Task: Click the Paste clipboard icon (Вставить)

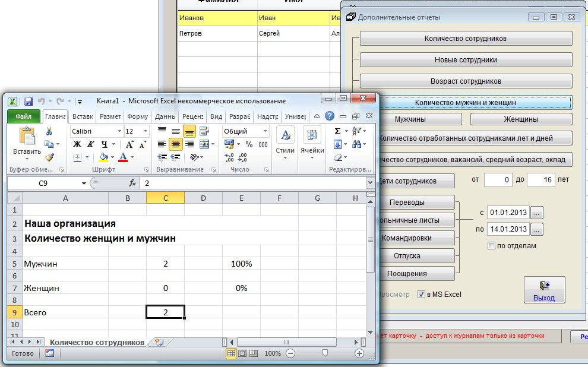Action: pos(27,135)
